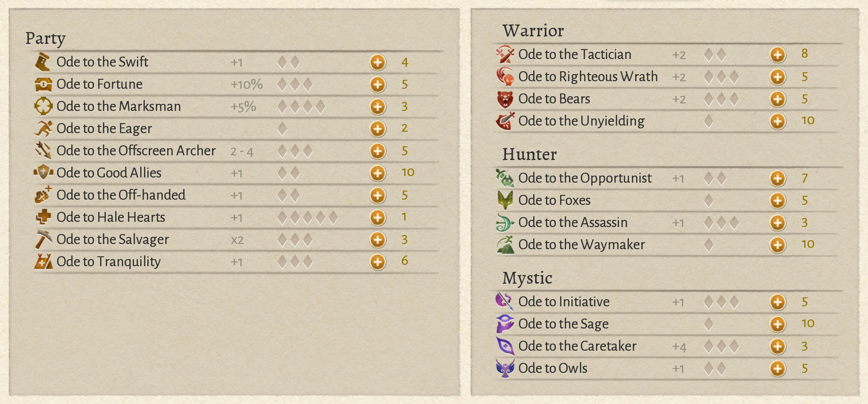Click the owl icon for Ode to Owls
This screenshot has width=868, height=404.
tap(505, 369)
